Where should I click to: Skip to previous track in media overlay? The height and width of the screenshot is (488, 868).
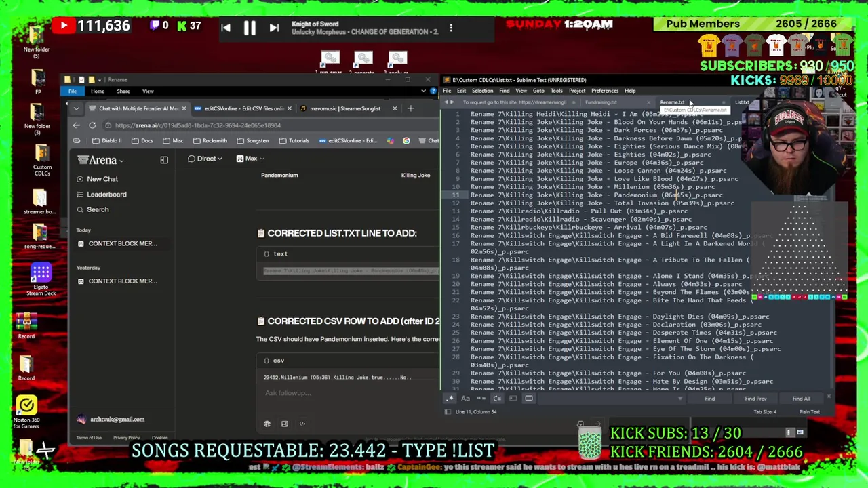tap(226, 28)
